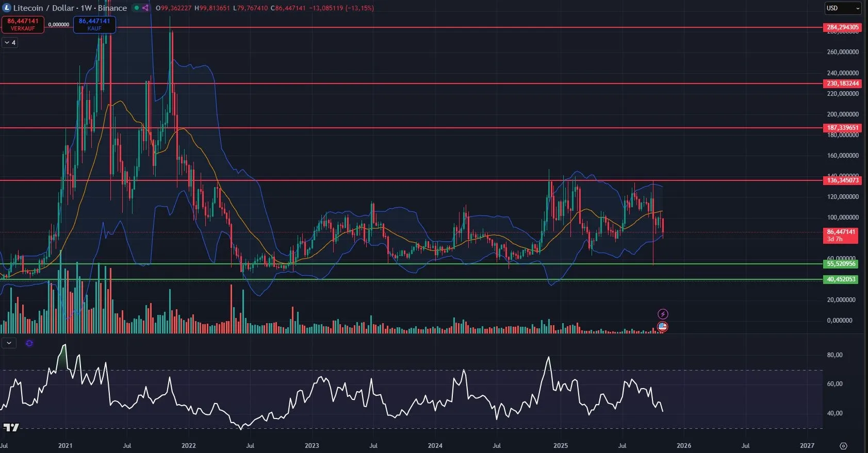Click the opening price value O99,362227
Screen dimensions: 868x453
(174, 8)
